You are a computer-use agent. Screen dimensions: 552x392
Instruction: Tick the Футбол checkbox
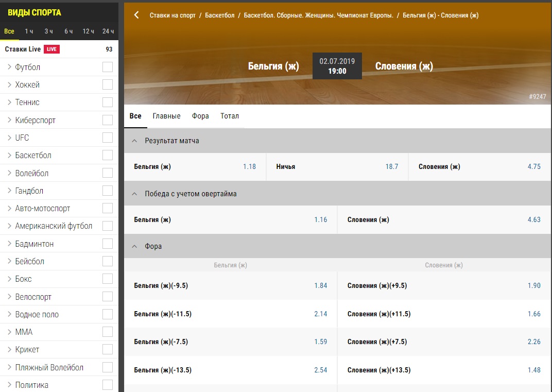108,67
